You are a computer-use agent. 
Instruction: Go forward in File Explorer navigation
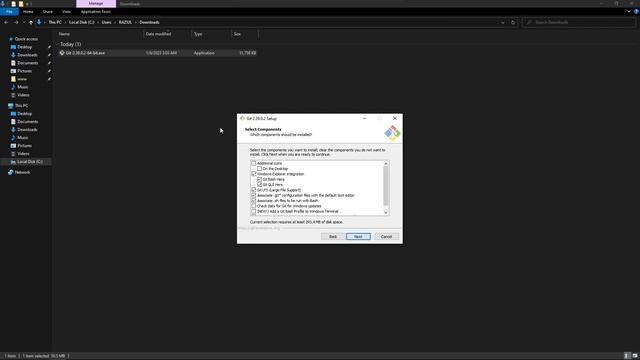coord(16,22)
